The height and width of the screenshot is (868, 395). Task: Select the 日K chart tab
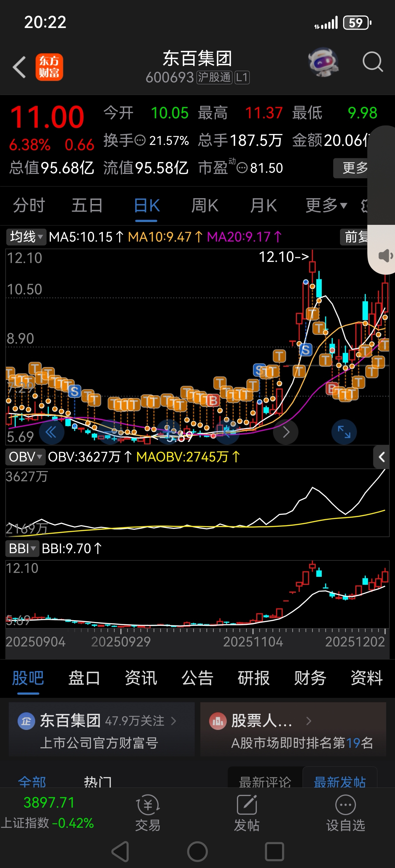147,205
